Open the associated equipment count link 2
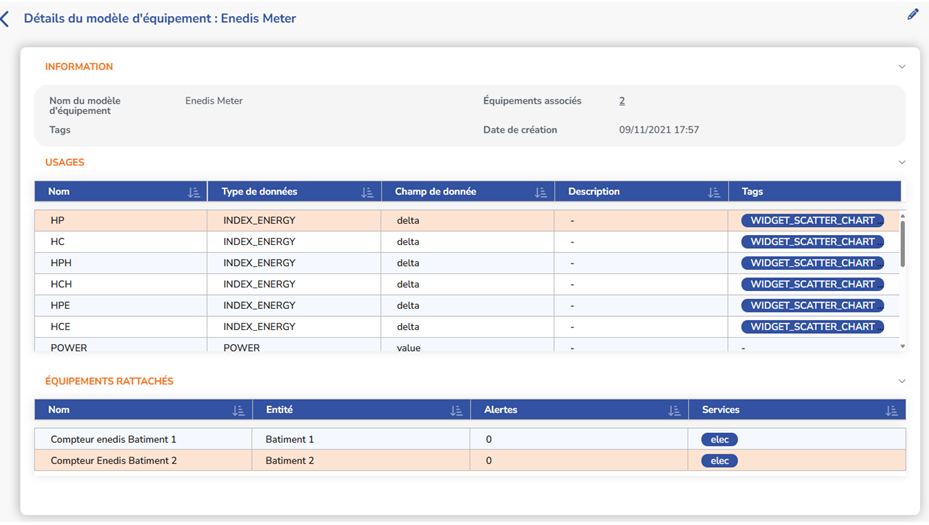Image resolution: width=929 pixels, height=525 pixels. 622,101
